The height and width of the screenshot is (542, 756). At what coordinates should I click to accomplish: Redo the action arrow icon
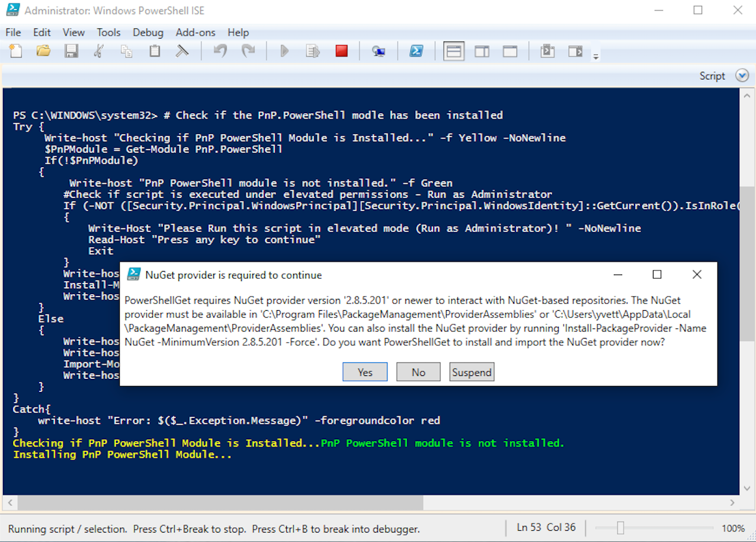tap(248, 51)
